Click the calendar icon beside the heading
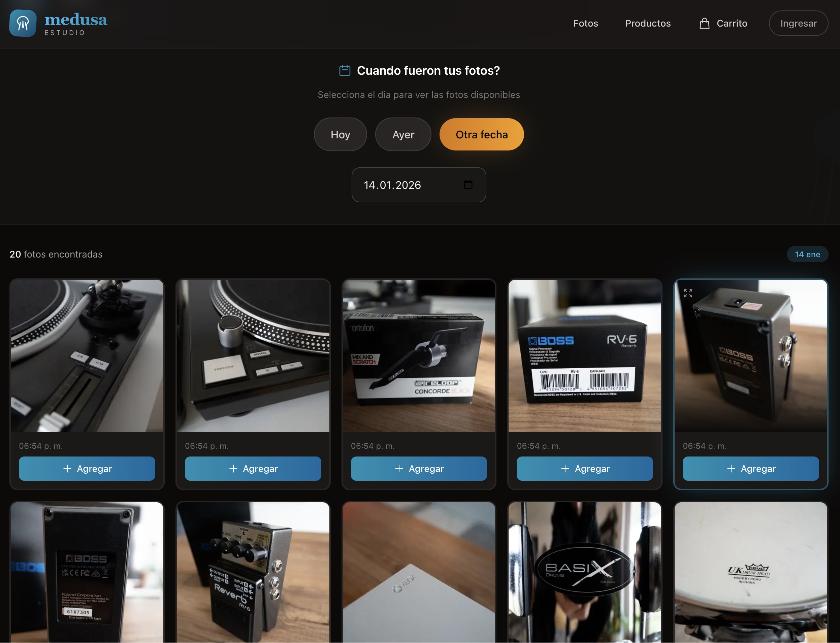 coord(345,70)
